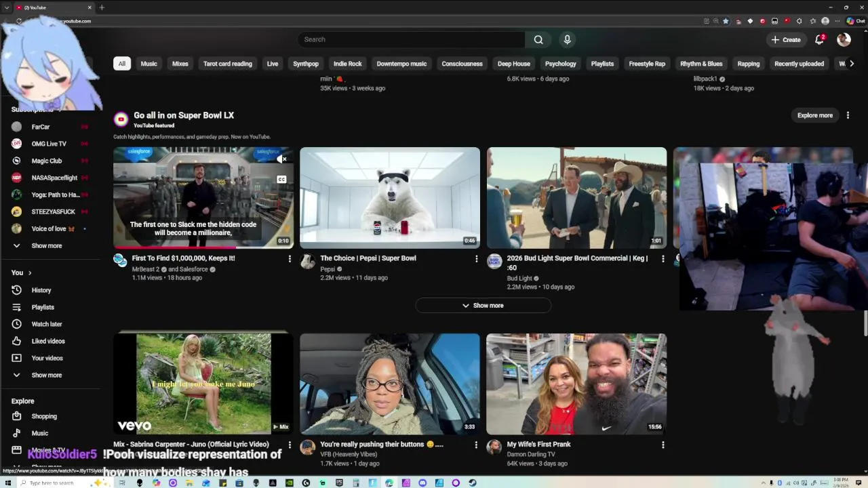The image size is (868, 488).
Task: Open the Pepsi polar bear thumbnail
Action: 390,197
